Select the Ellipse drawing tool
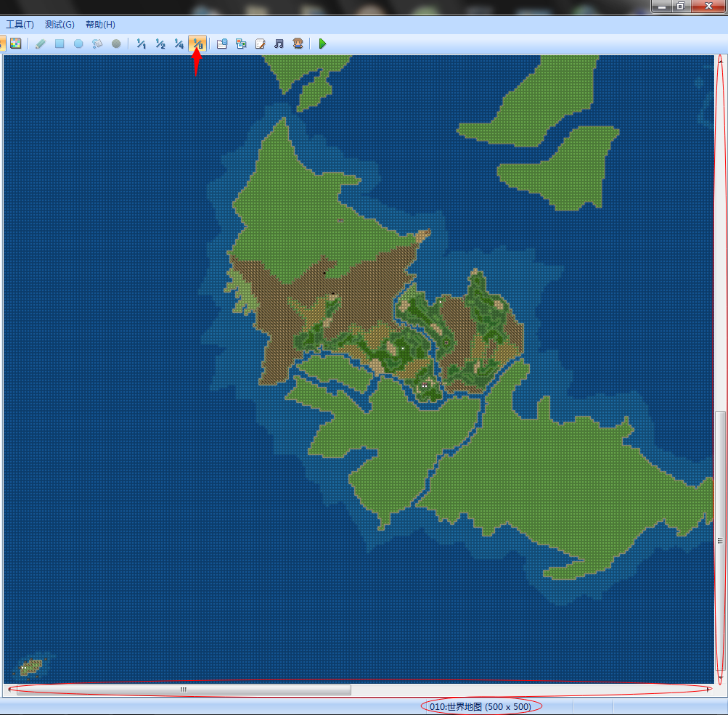Viewport: 728px width, 715px height. (78, 44)
